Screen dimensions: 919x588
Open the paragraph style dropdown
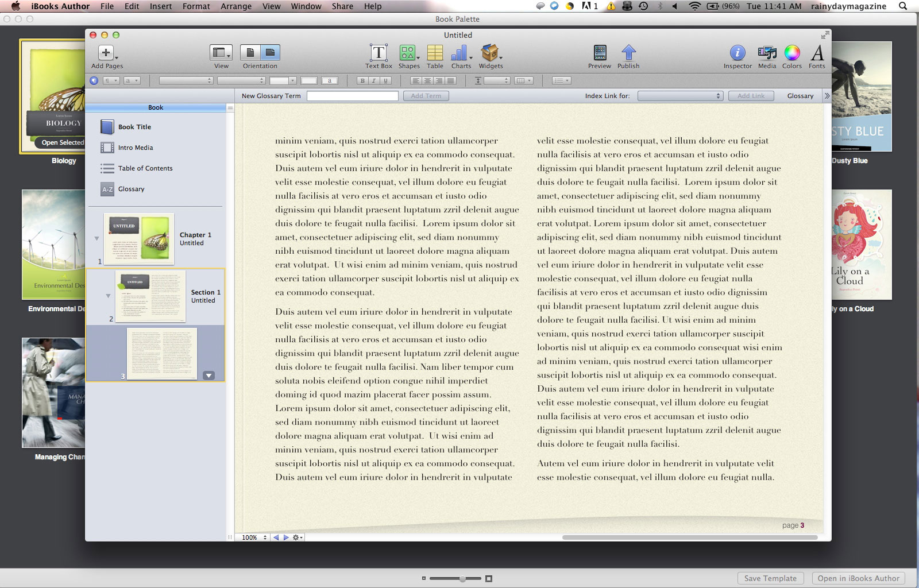(x=111, y=80)
